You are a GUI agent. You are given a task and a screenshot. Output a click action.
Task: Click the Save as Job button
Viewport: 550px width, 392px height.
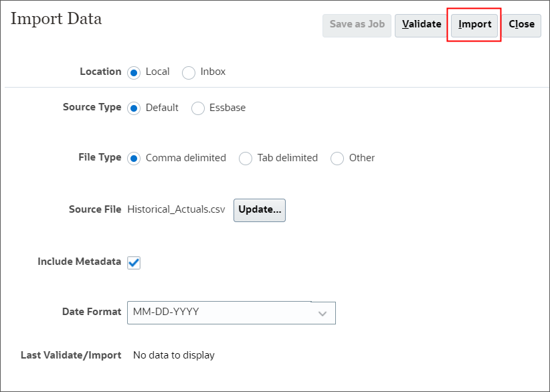pyautogui.click(x=357, y=25)
